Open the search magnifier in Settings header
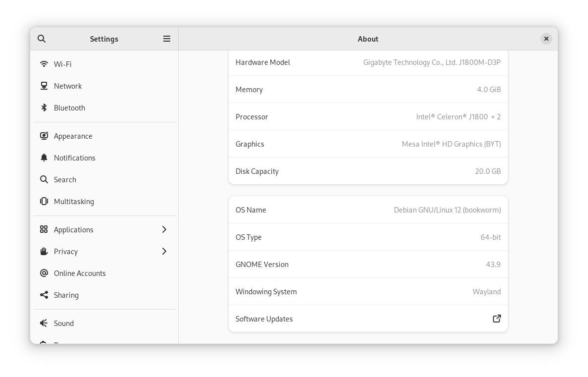Image resolution: width=588 pixels, height=377 pixels. (42, 39)
